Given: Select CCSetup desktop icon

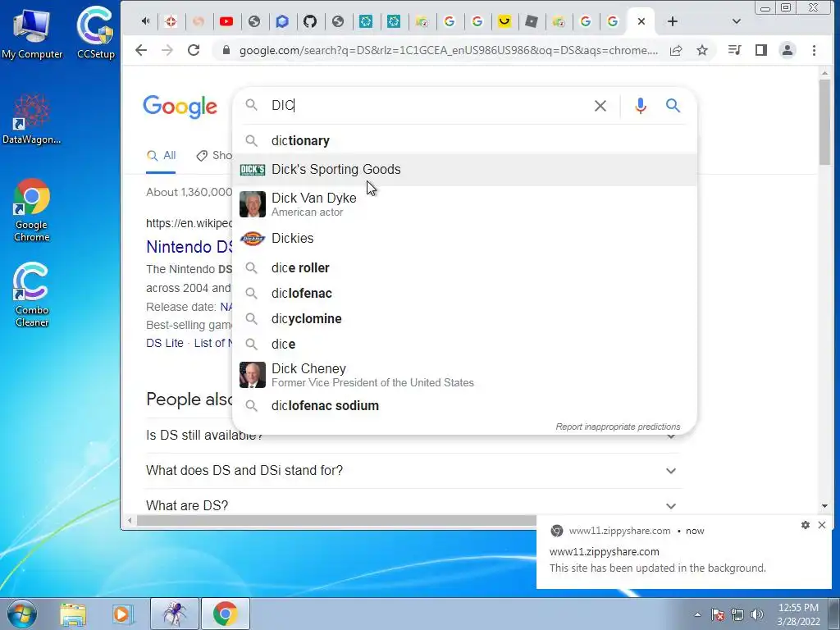Looking at the screenshot, I should click(95, 33).
